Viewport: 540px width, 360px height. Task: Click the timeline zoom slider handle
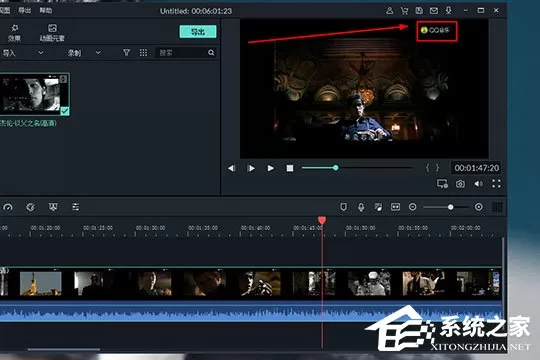click(x=450, y=207)
